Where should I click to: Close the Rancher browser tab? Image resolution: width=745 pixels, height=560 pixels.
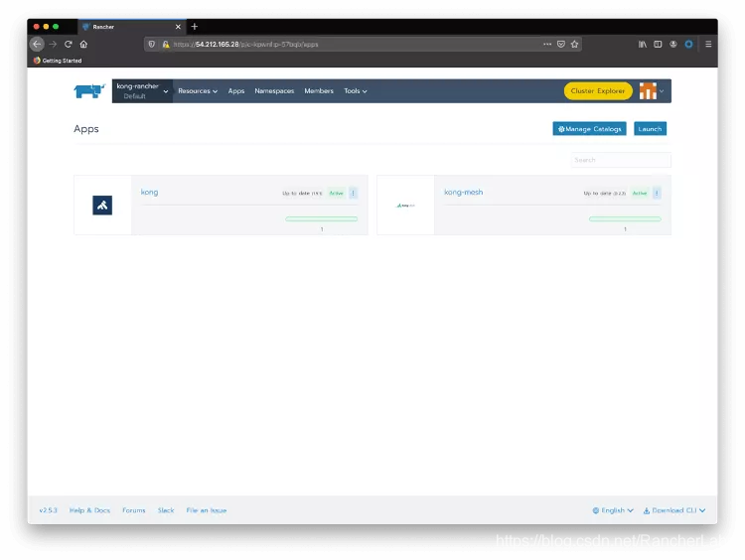pyautogui.click(x=178, y=27)
